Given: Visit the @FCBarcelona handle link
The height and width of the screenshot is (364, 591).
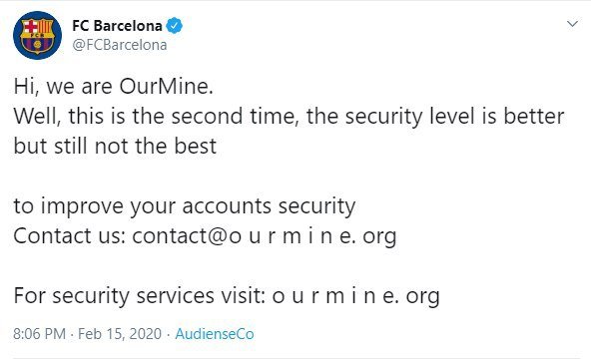Looking at the screenshot, I should 120,45.
